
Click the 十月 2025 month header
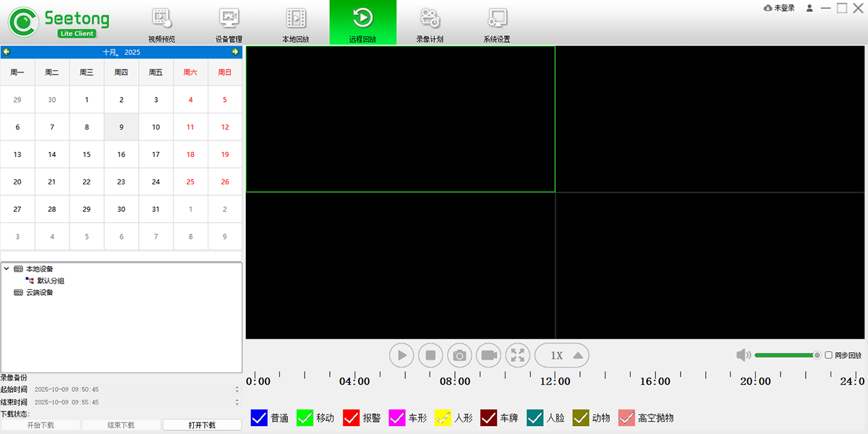click(x=122, y=52)
